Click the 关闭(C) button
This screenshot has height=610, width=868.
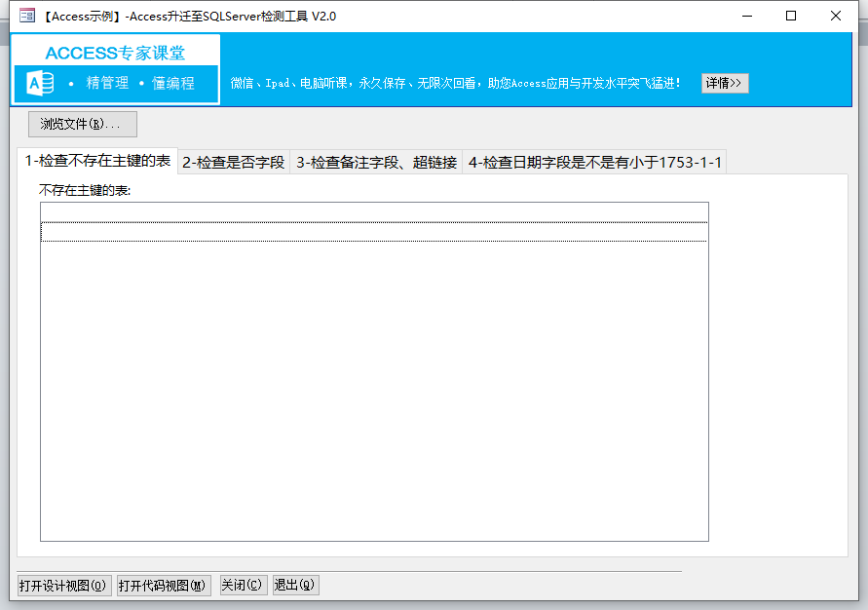coord(244,585)
